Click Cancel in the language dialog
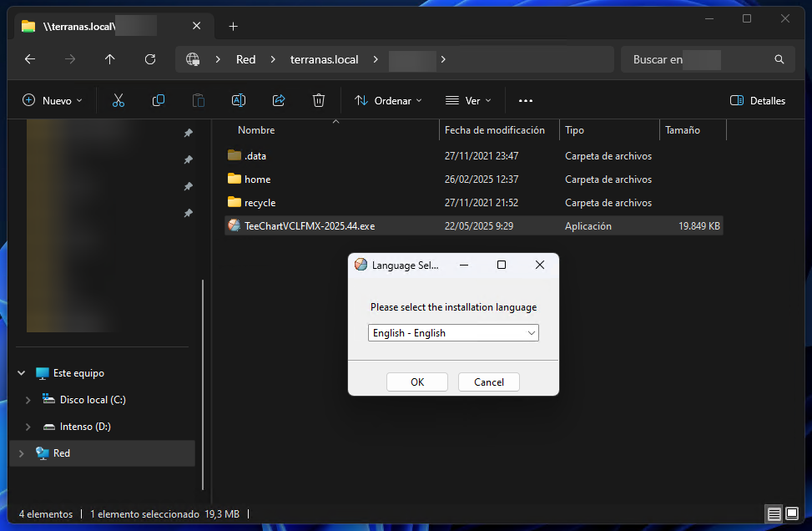The width and height of the screenshot is (812, 531). tap(488, 382)
